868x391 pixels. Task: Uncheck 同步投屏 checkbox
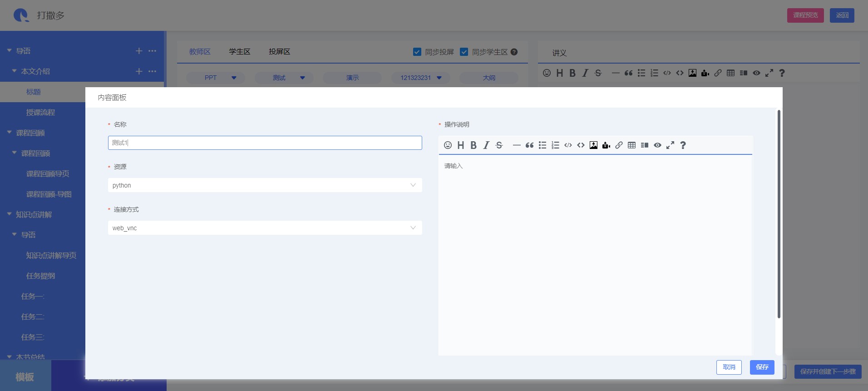417,52
